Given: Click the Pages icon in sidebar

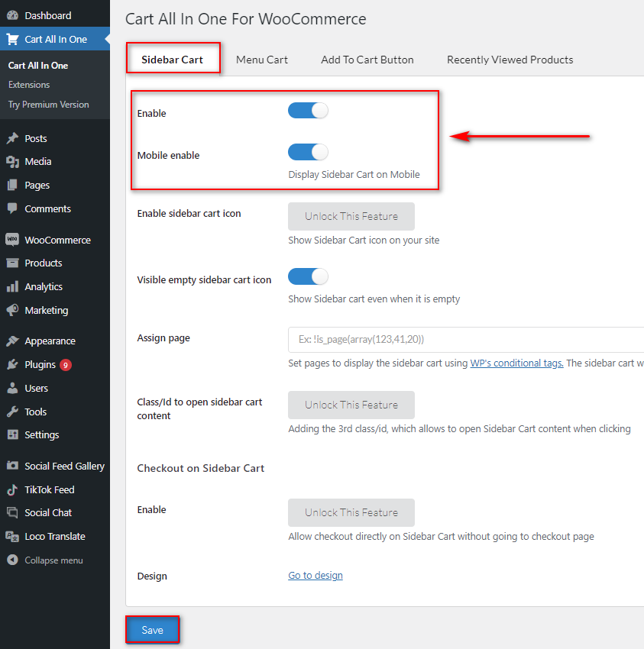Looking at the screenshot, I should tap(12, 185).
